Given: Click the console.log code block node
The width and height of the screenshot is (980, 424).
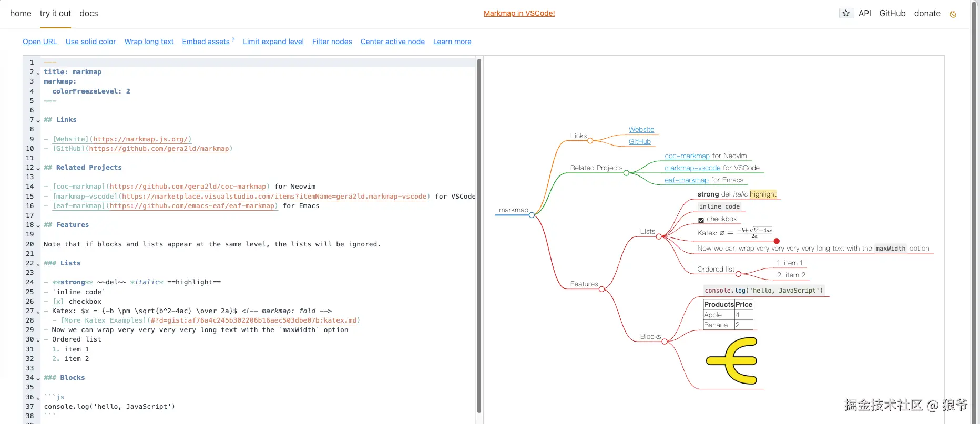Looking at the screenshot, I should click(764, 291).
